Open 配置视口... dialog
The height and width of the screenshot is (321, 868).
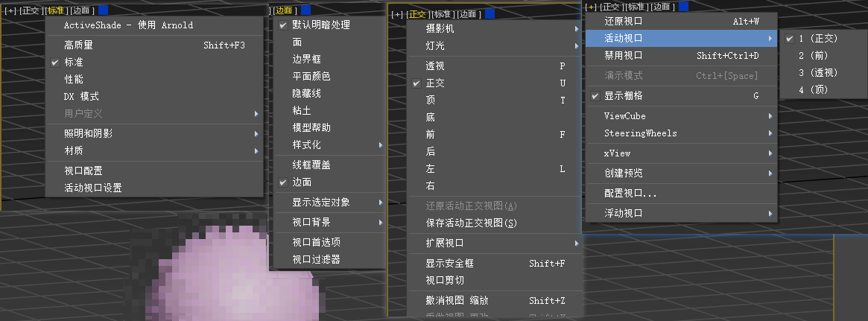tap(681, 194)
